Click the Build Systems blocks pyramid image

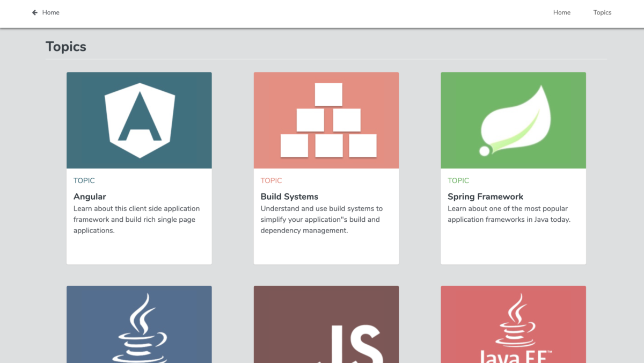[326, 120]
